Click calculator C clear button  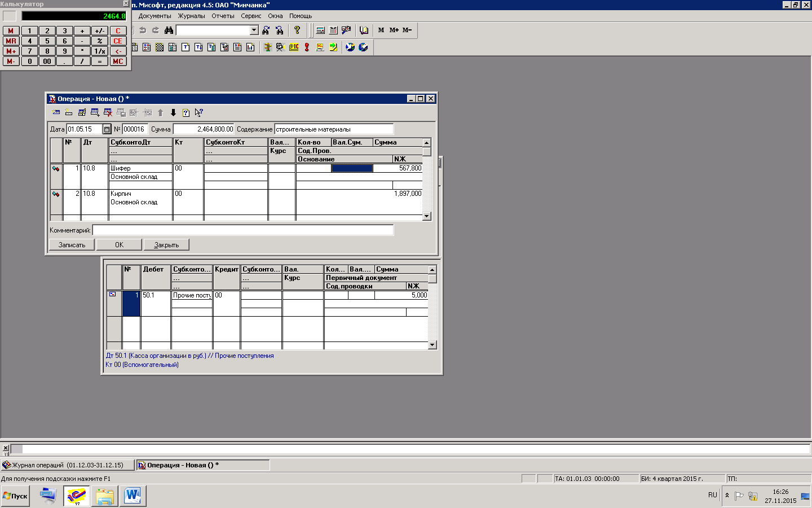(x=118, y=31)
